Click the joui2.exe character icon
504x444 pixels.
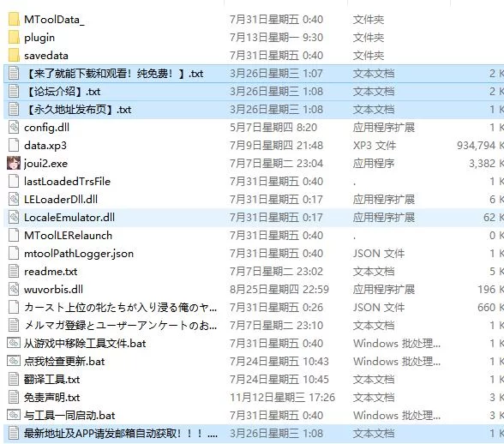click(x=14, y=164)
